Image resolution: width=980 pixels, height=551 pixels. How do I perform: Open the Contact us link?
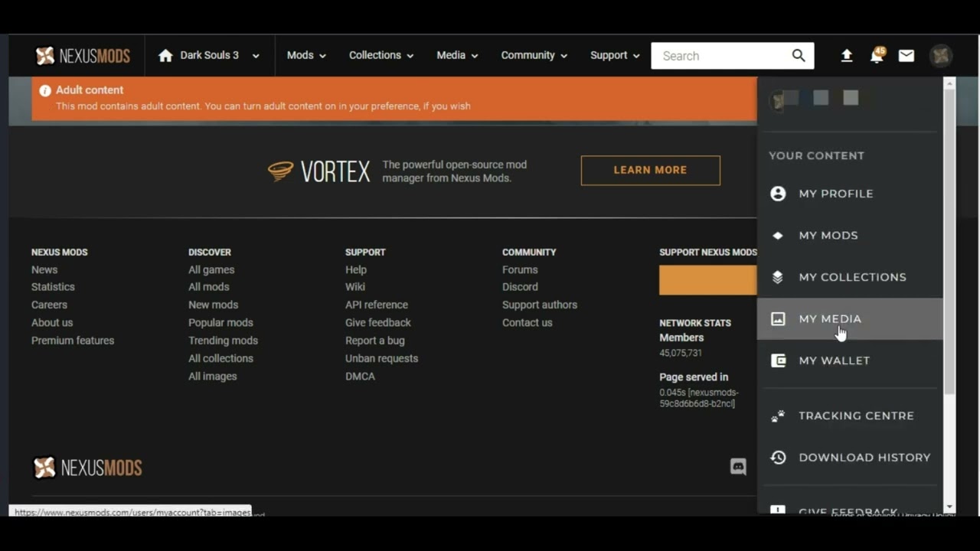point(528,323)
